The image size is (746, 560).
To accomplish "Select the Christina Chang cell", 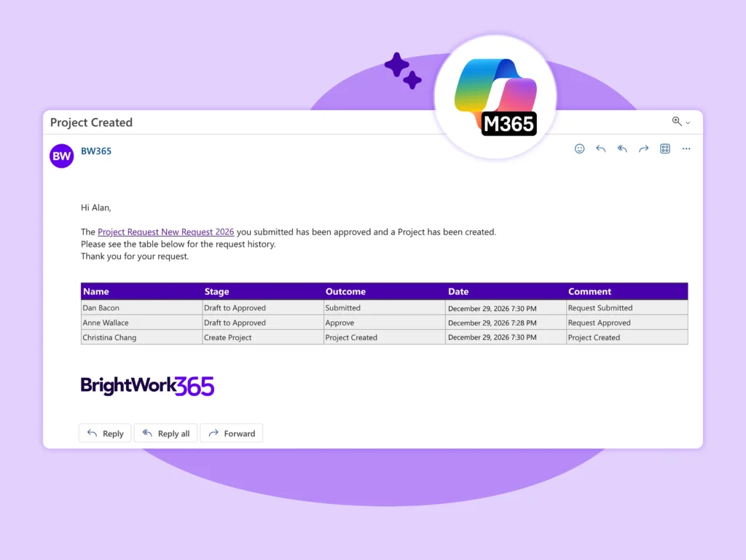I will (142, 337).
